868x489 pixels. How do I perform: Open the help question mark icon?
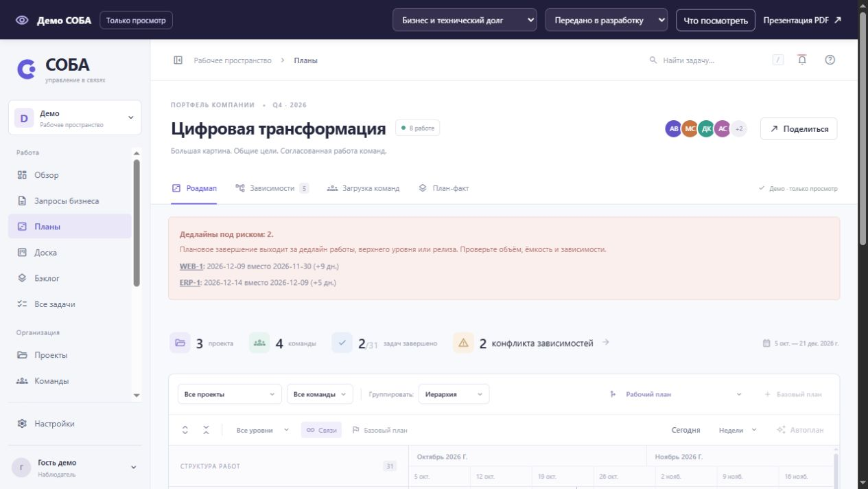(830, 60)
